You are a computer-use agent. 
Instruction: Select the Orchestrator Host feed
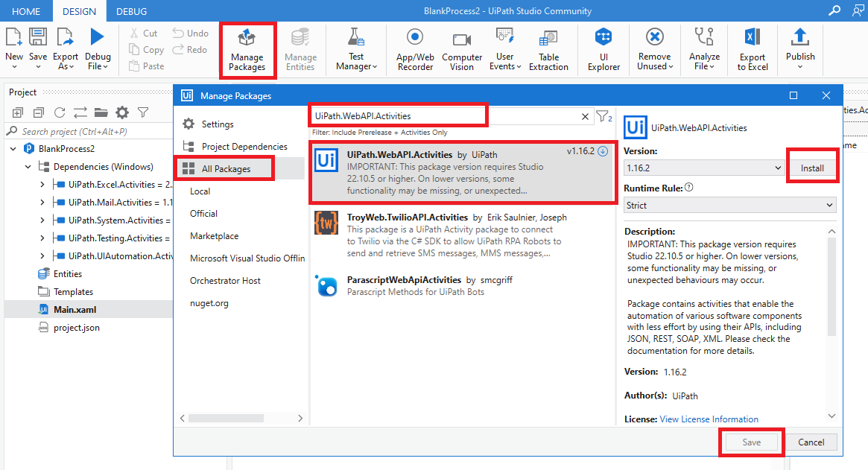(x=225, y=281)
